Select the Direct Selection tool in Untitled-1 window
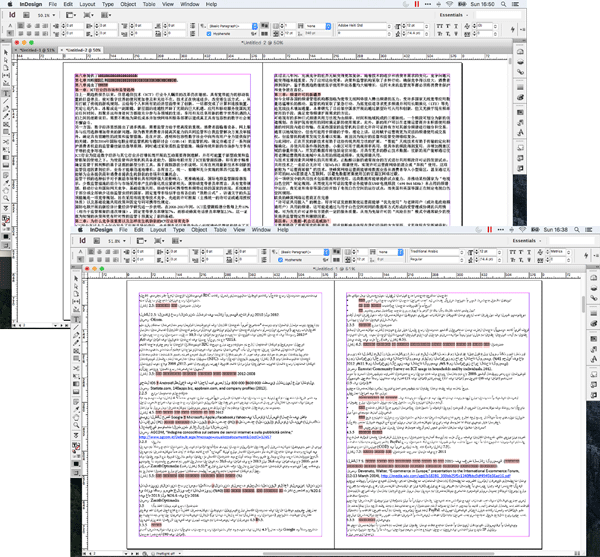Image resolution: width=600 pixels, height=557 pixels. (76, 286)
